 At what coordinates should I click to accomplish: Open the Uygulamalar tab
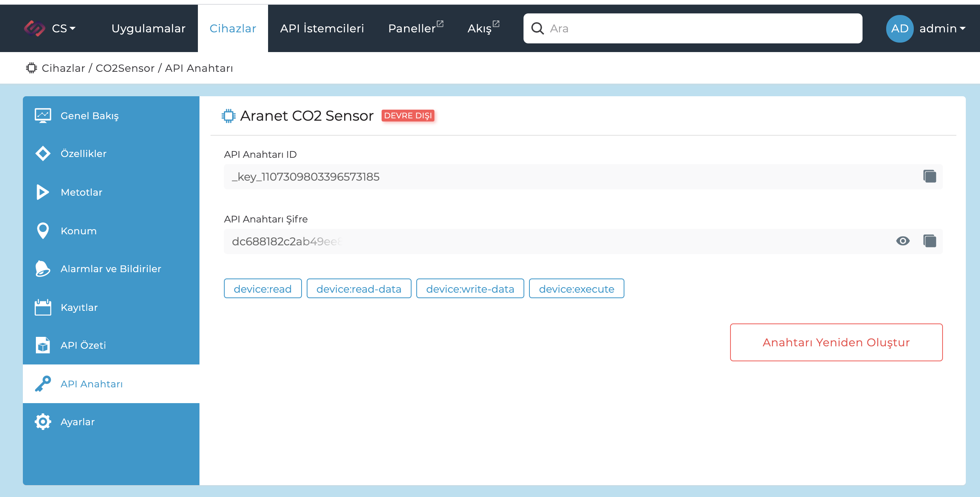[x=148, y=28]
